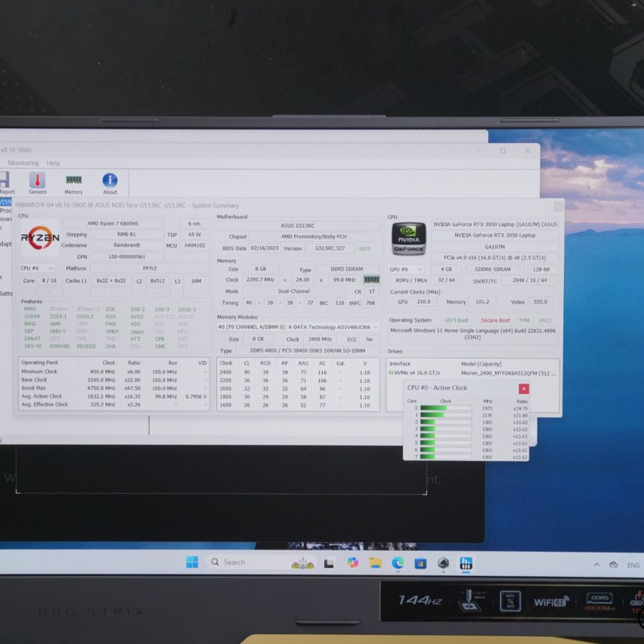
Task: Click the OneDrive cloud tray icon
Action: coord(614,565)
